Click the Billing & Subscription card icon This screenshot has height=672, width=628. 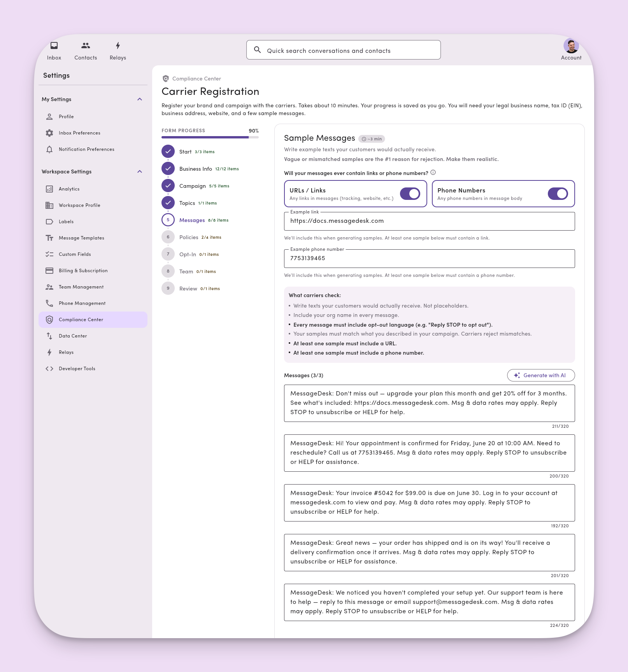(x=49, y=271)
